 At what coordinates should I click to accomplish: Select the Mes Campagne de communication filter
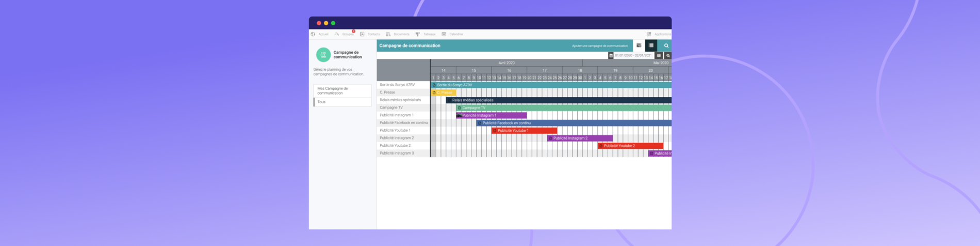click(342, 90)
